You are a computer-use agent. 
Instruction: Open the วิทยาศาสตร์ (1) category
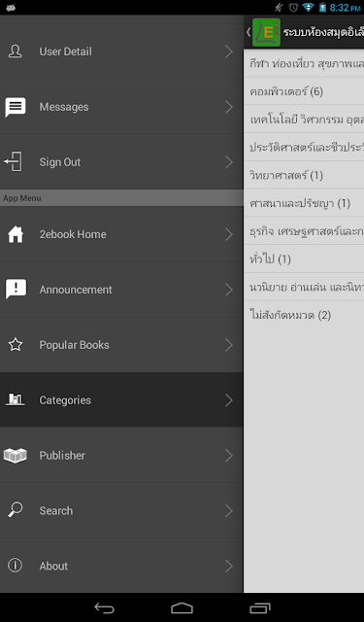pos(304,175)
